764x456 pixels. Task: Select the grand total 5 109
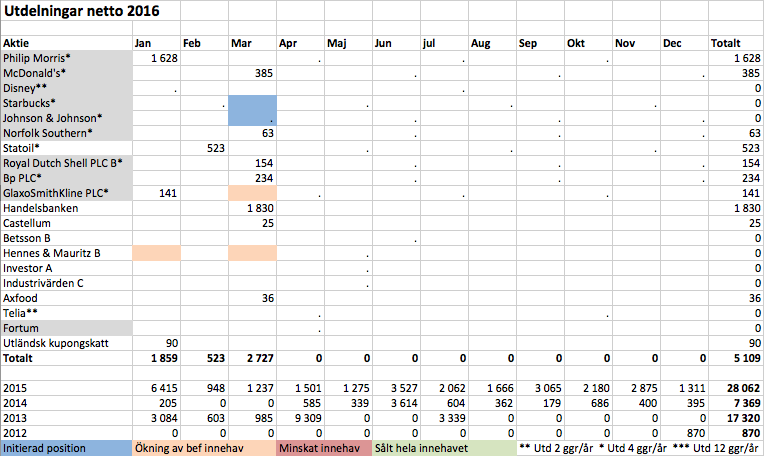[736, 358]
